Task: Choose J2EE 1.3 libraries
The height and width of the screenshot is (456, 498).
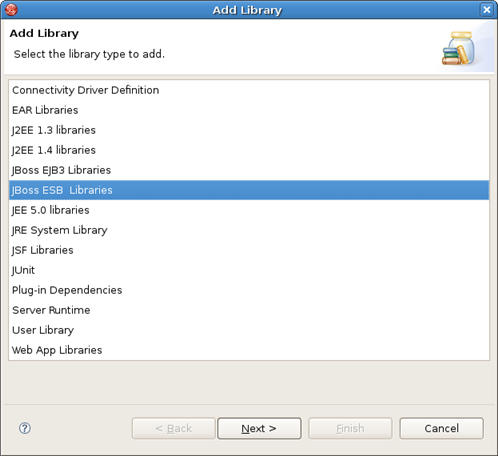Action: (x=249, y=130)
